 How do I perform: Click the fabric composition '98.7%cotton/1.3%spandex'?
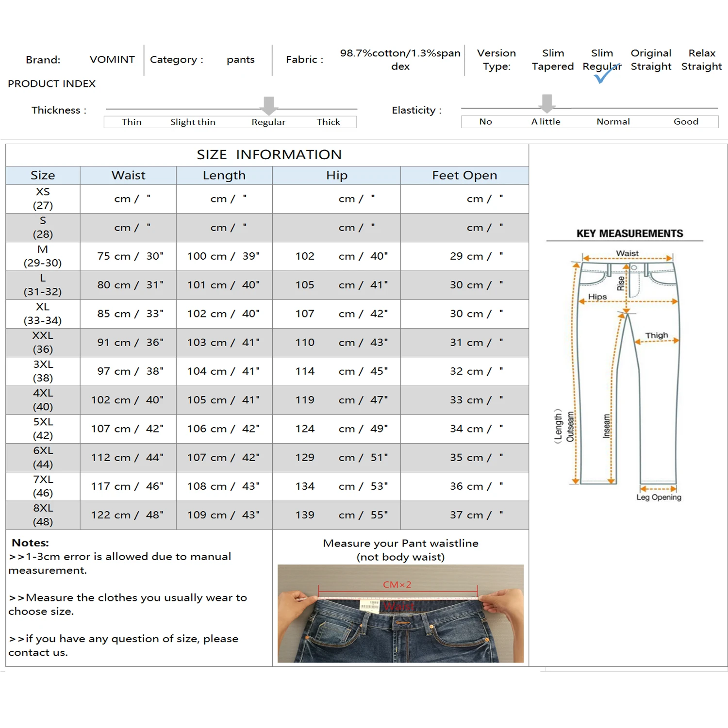(x=400, y=60)
